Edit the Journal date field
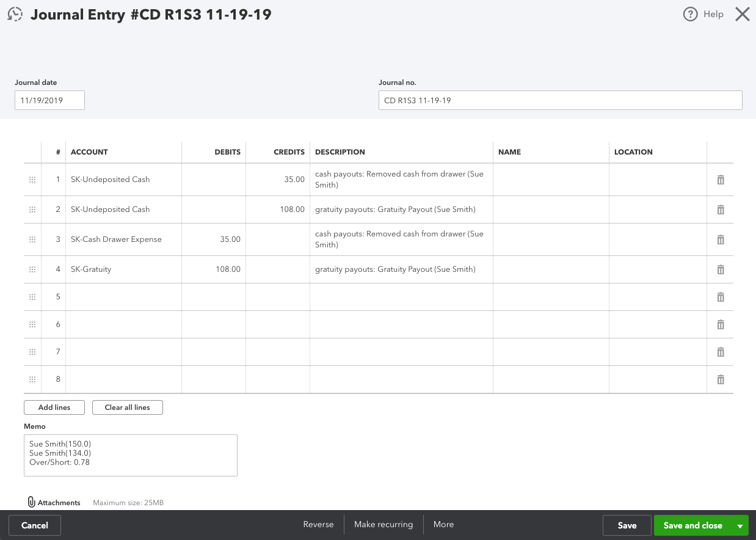Image resolution: width=756 pixels, height=540 pixels. (x=49, y=100)
